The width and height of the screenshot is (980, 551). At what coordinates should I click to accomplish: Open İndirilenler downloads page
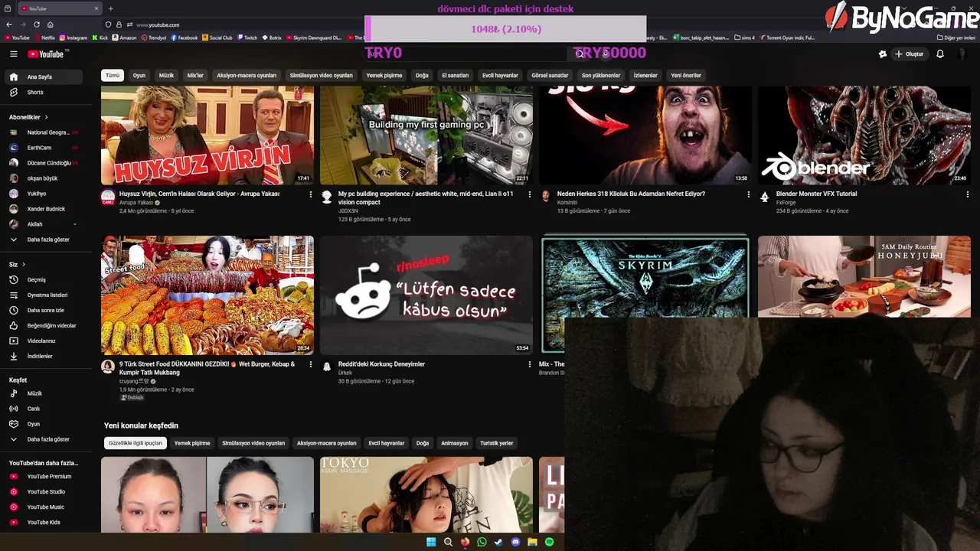[x=40, y=356]
